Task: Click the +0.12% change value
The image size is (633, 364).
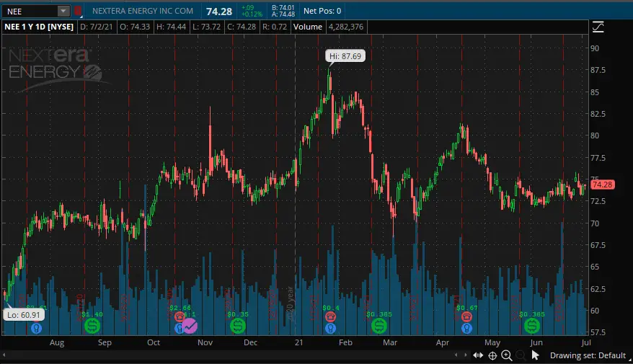Action: click(x=252, y=14)
